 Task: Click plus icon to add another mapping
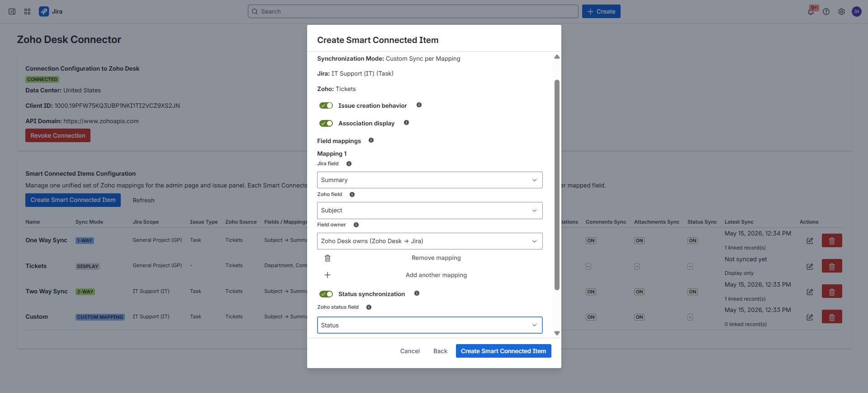tap(327, 275)
